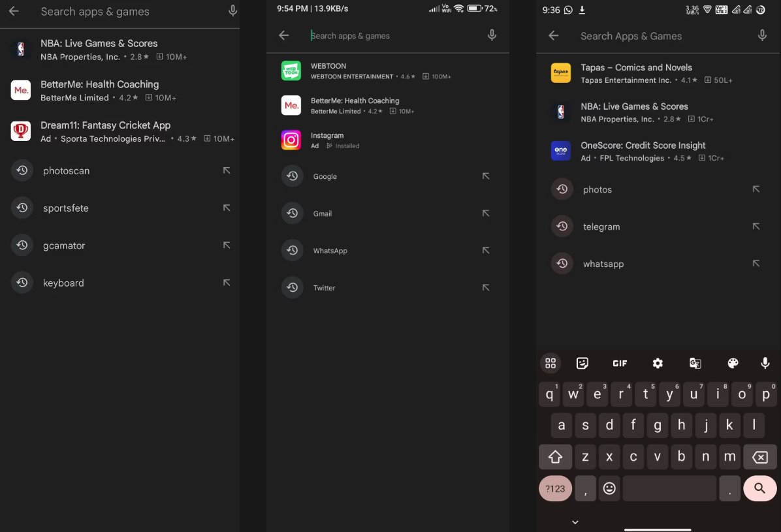The image size is (781, 532).
Task: Collapse the keyboard with bottom chevron
Action: coord(575,522)
